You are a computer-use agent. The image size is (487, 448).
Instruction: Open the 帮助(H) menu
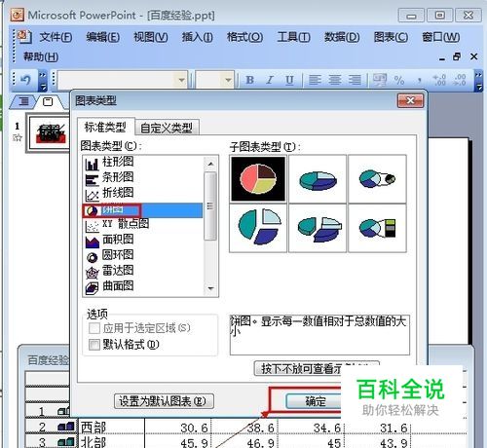click(x=41, y=56)
